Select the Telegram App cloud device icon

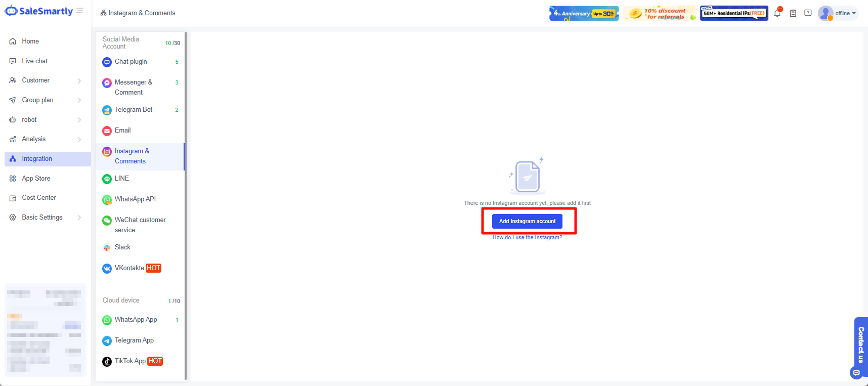tap(107, 341)
